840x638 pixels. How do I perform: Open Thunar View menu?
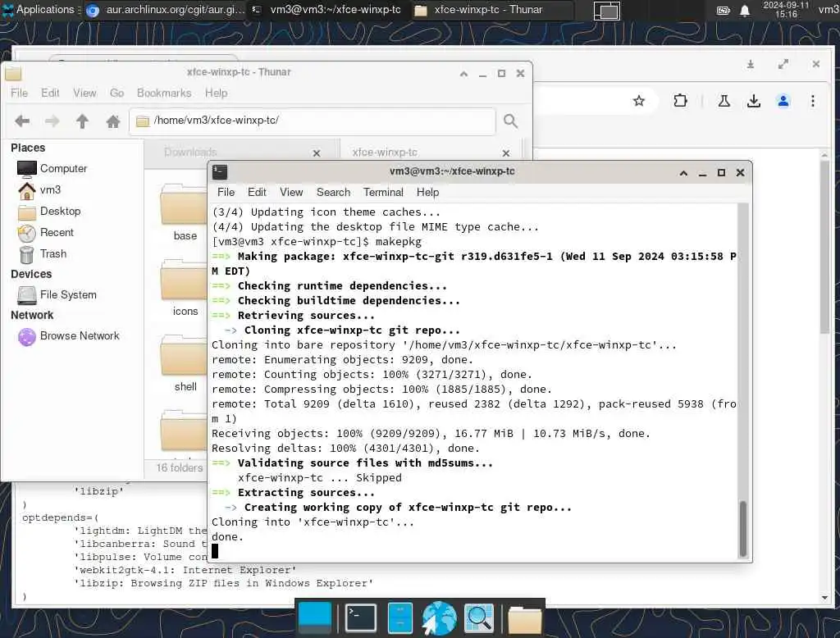pyautogui.click(x=84, y=93)
